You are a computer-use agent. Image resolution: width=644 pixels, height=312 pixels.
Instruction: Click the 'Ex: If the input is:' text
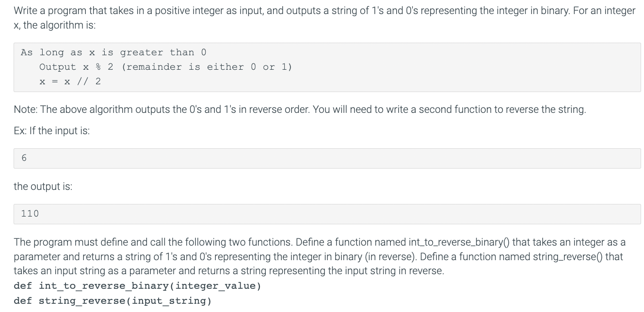pos(52,131)
